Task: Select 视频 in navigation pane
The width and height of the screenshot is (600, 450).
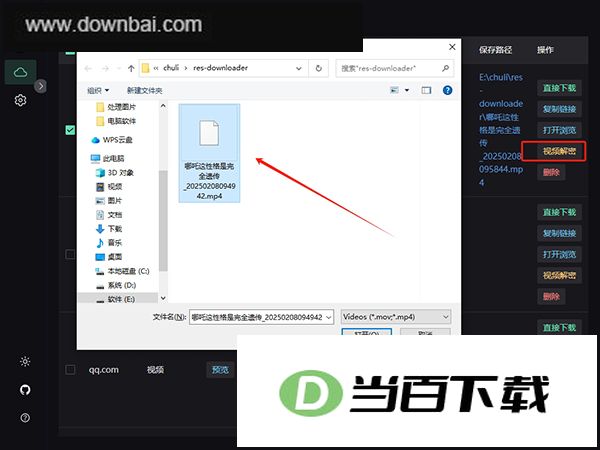Action: pyautogui.click(x=109, y=186)
